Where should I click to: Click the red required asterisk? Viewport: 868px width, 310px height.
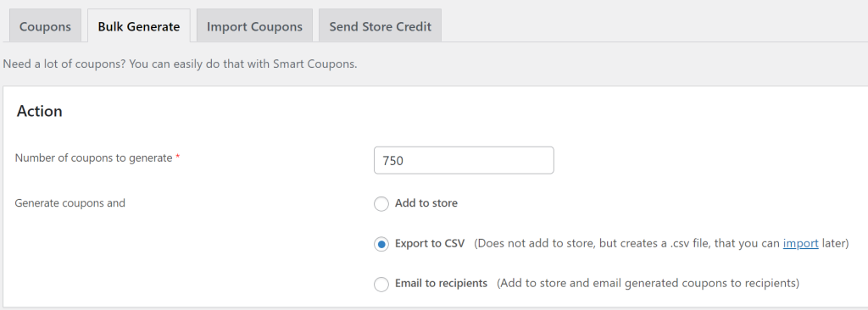coord(178,158)
